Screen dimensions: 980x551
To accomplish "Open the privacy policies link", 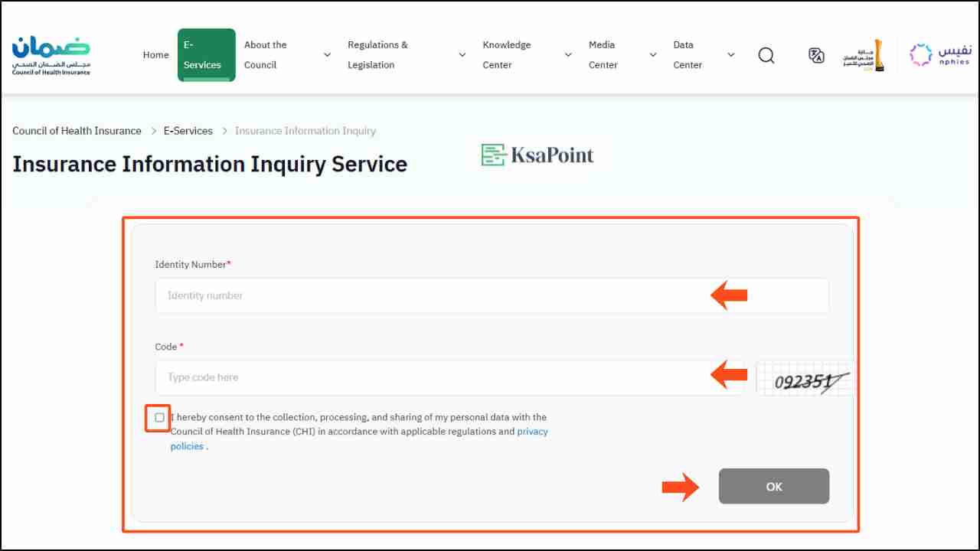I will (x=532, y=432).
